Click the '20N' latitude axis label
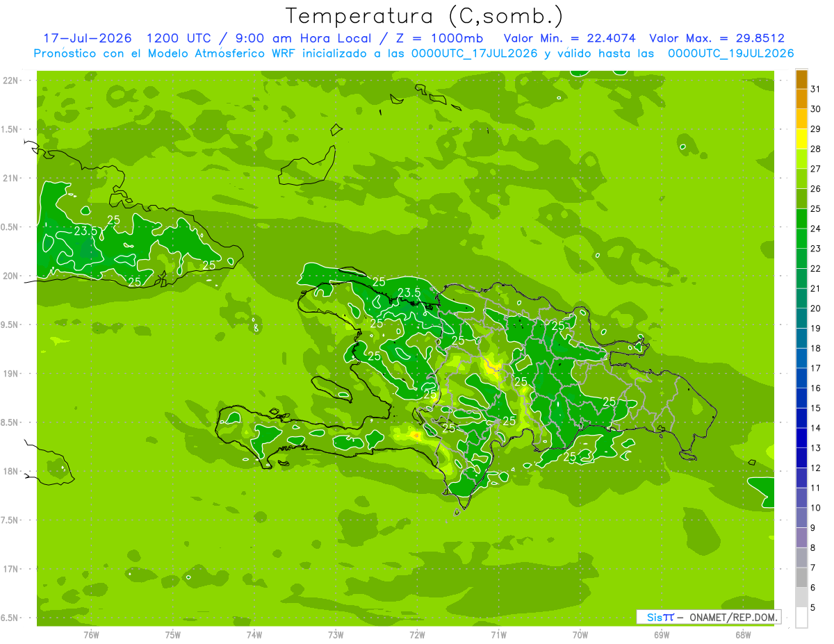 point(12,276)
